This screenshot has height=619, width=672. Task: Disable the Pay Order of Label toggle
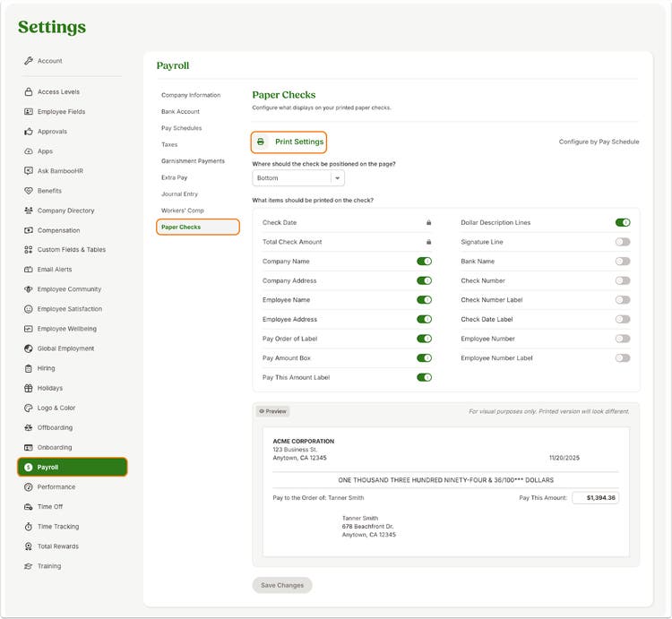coord(425,339)
